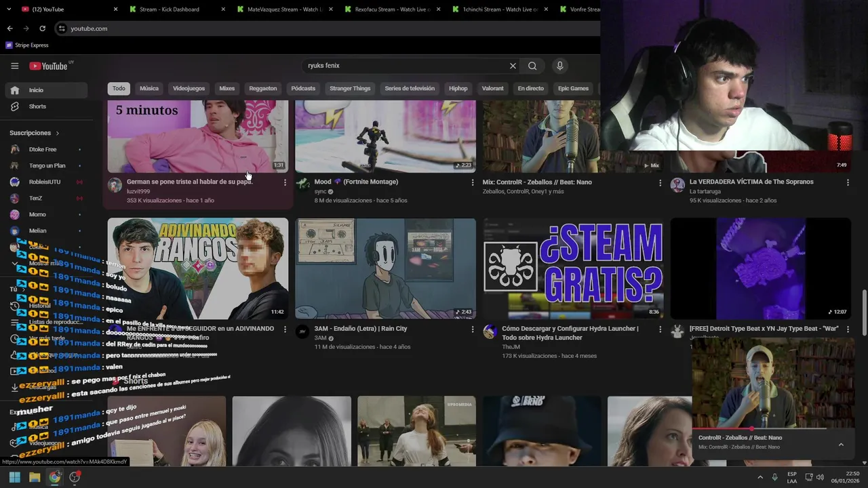Close the (12) YouTube tab
The image size is (868, 488).
pyautogui.click(x=115, y=9)
